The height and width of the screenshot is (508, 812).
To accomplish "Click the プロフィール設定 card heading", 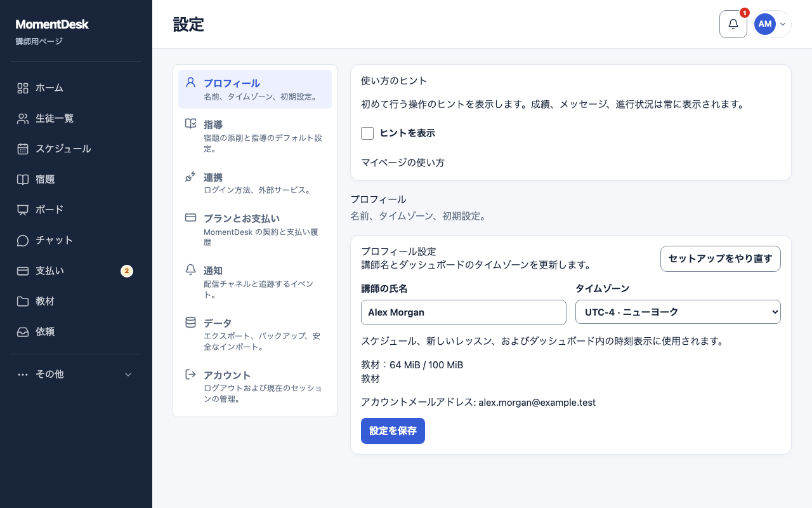I will tap(398, 251).
